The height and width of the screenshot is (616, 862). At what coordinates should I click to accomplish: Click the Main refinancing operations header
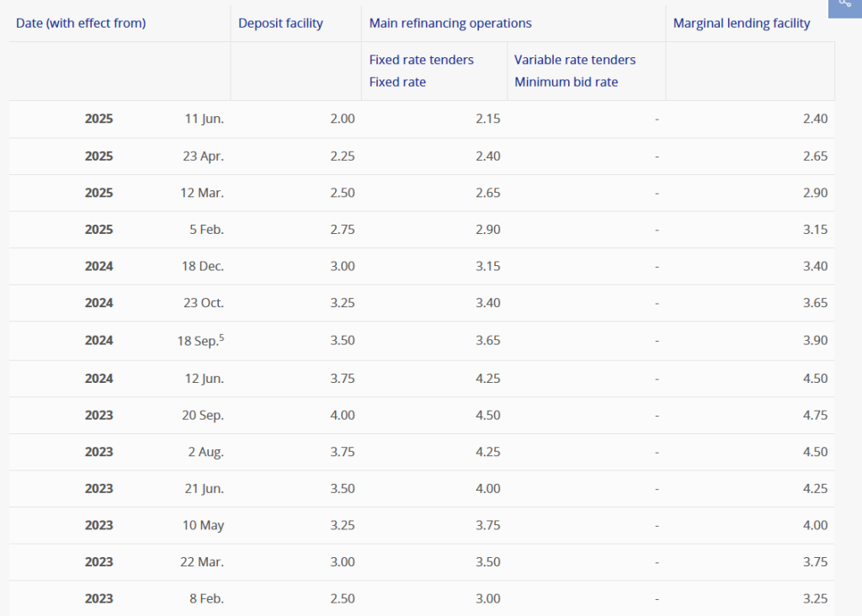pyautogui.click(x=450, y=24)
